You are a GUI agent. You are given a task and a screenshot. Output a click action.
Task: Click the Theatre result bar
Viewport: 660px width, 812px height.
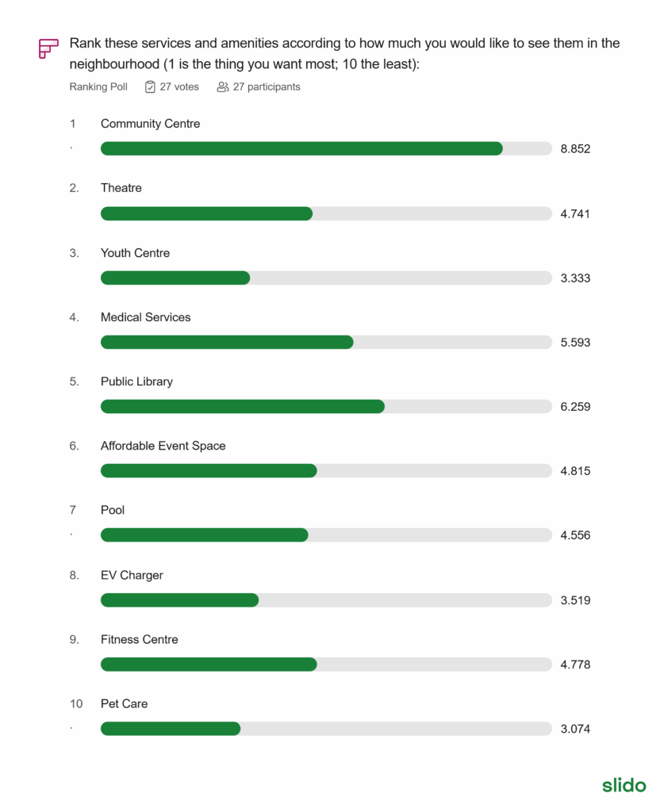[206, 213]
